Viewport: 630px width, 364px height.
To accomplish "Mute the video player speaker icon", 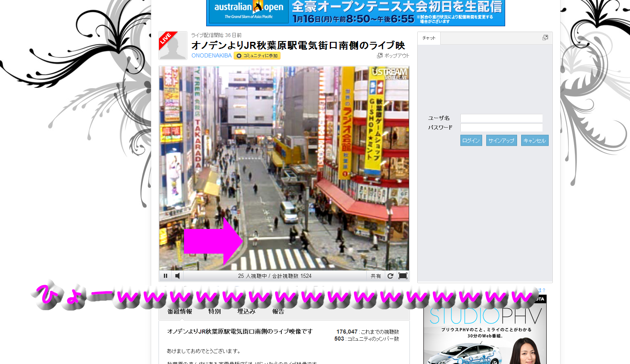I will tap(177, 276).
